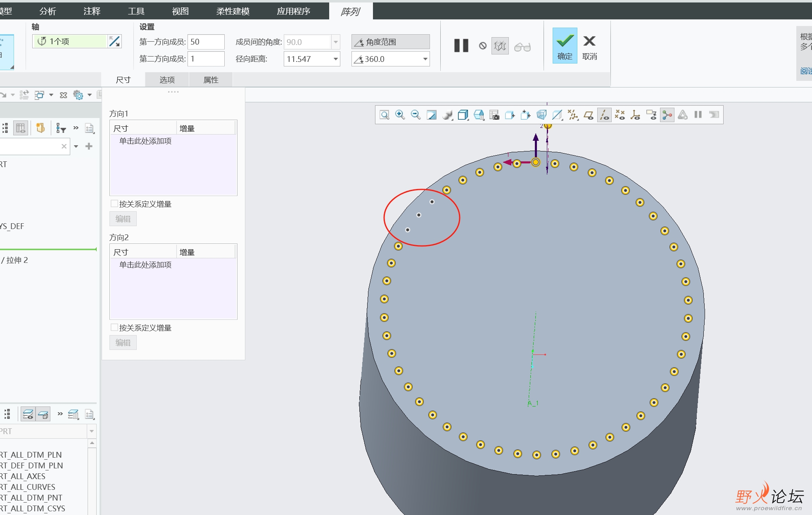Screen dimensions: 812x515
Task: Click the windows switcher icon in quick access bar
Action: coord(39,95)
